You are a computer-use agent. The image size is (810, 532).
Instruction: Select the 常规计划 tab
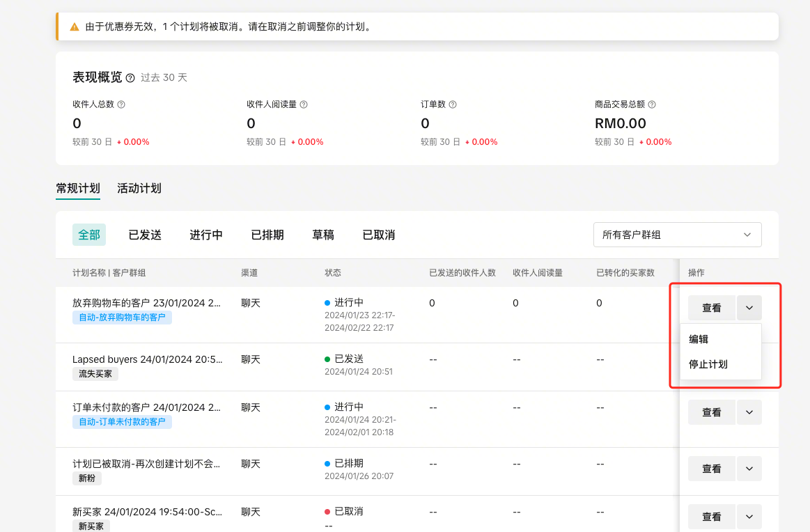(x=78, y=188)
